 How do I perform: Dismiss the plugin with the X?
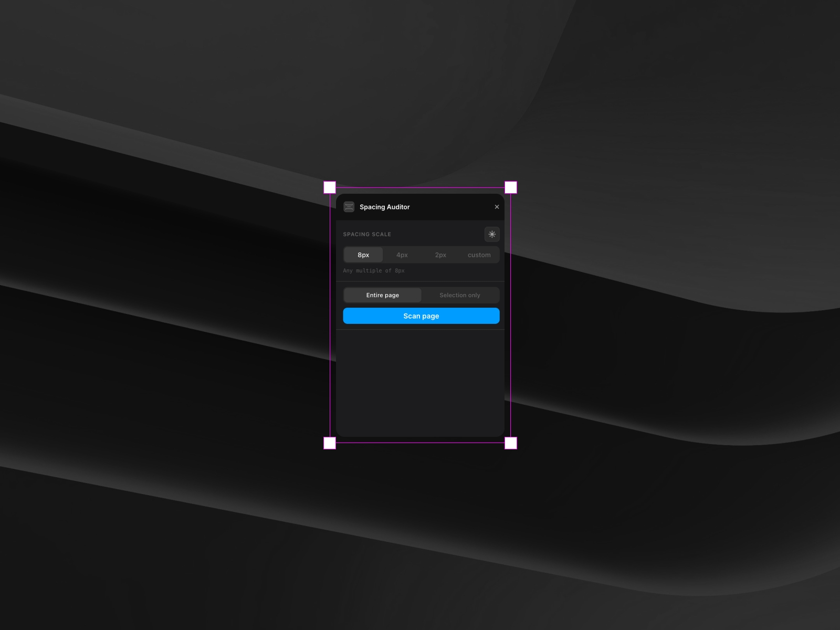pyautogui.click(x=496, y=206)
